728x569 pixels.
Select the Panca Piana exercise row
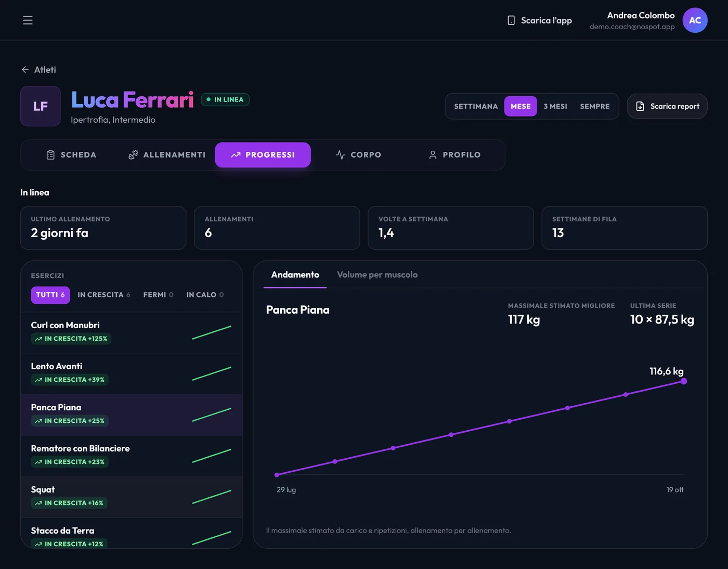tap(132, 415)
